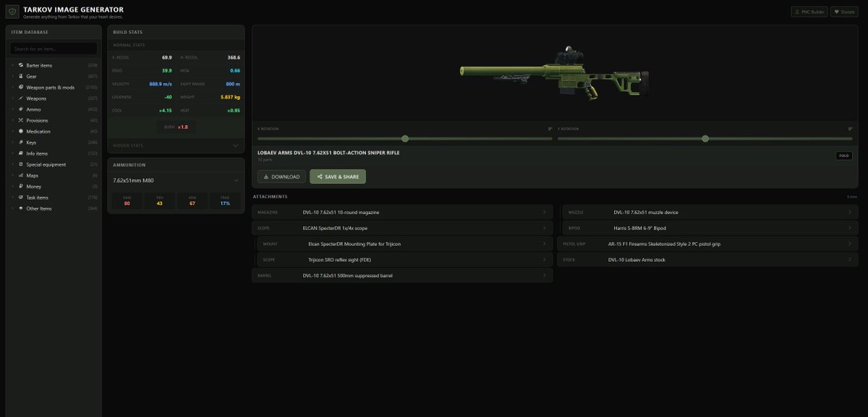Select the Other Items category

(54, 208)
